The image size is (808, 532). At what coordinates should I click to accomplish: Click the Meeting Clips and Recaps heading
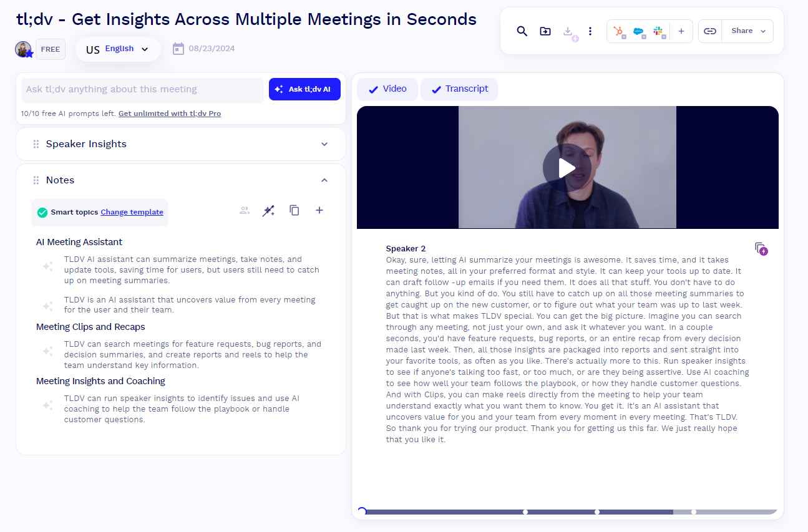coord(90,327)
